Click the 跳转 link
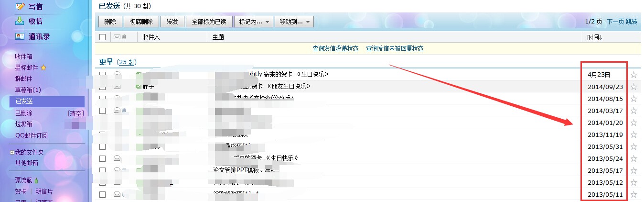The height and width of the screenshot is (202, 644). click(x=632, y=22)
